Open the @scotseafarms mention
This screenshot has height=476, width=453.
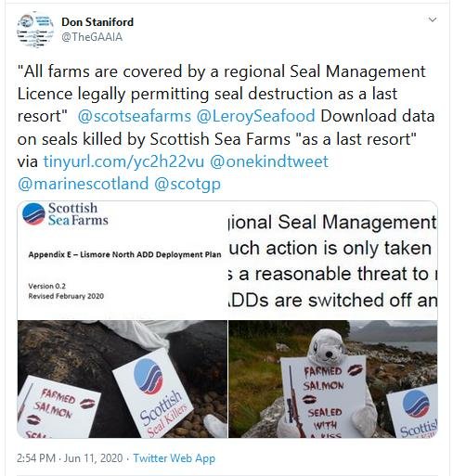(x=135, y=116)
